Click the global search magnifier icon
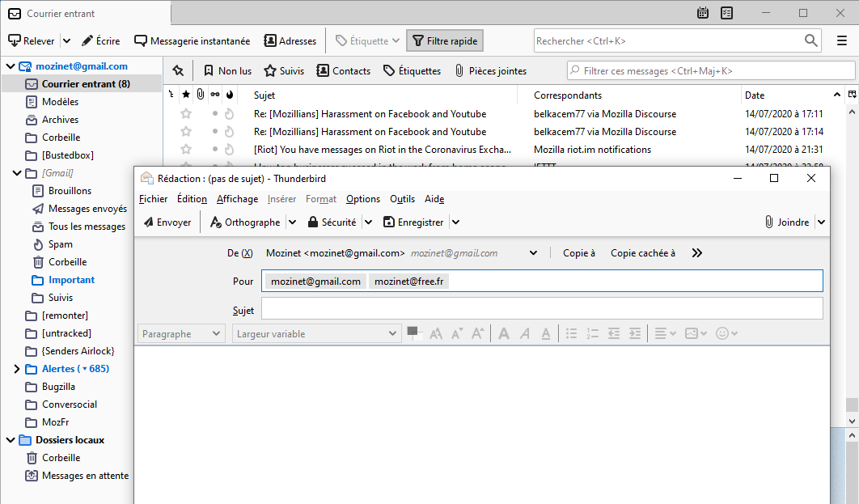859x504 pixels. (x=810, y=40)
